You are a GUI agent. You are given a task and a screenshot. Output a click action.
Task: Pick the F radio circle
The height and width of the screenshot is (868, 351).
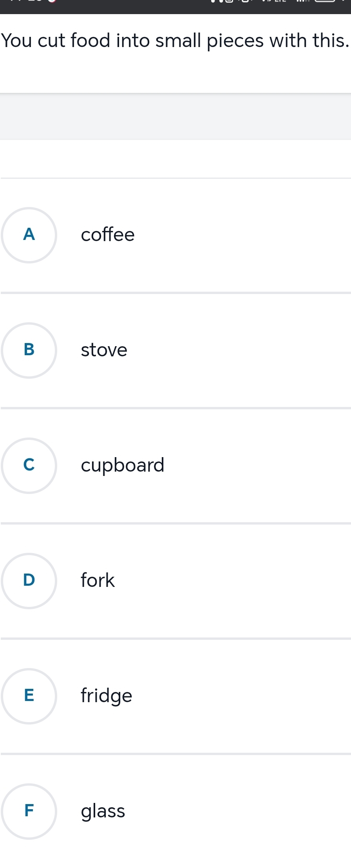click(x=29, y=811)
